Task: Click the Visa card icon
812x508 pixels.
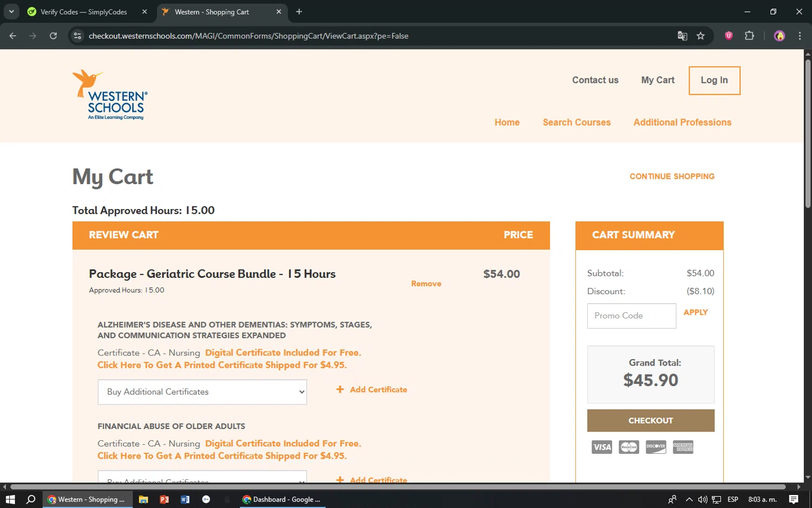Action: point(601,447)
